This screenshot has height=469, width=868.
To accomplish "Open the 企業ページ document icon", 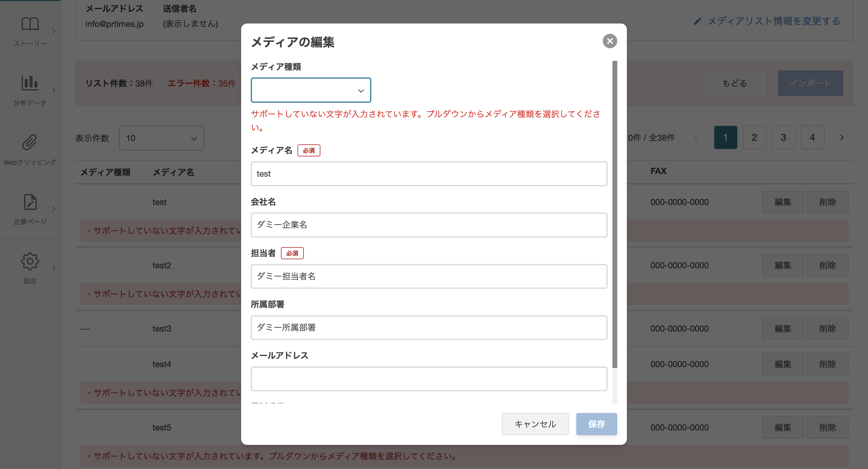I will point(30,202).
